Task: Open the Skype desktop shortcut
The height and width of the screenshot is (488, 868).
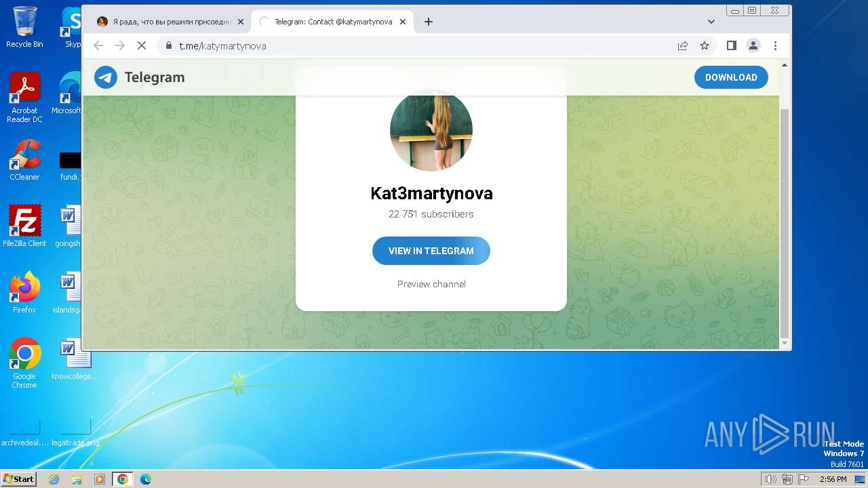Action: (71, 27)
